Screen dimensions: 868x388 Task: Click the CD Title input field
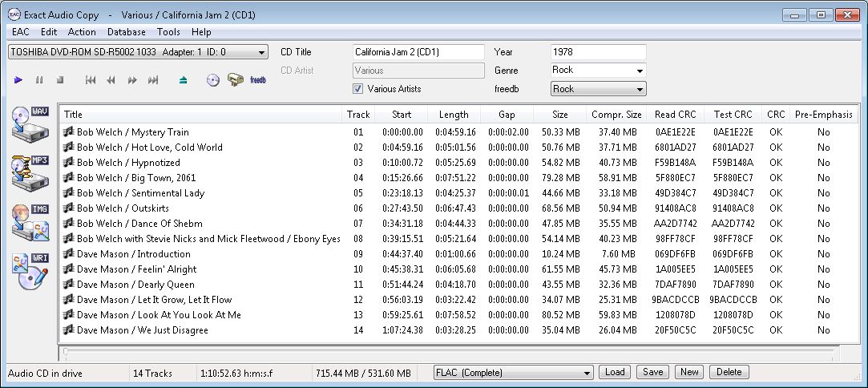point(418,52)
